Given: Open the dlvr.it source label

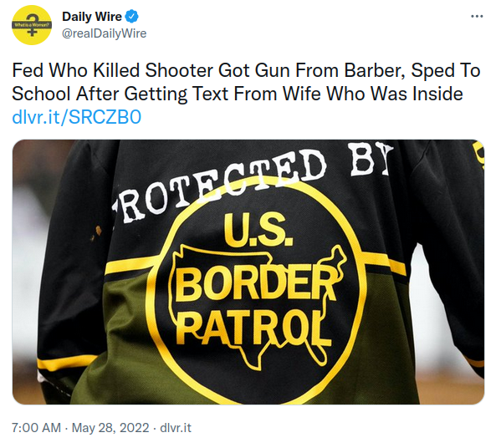Looking at the screenshot, I should [176, 428].
